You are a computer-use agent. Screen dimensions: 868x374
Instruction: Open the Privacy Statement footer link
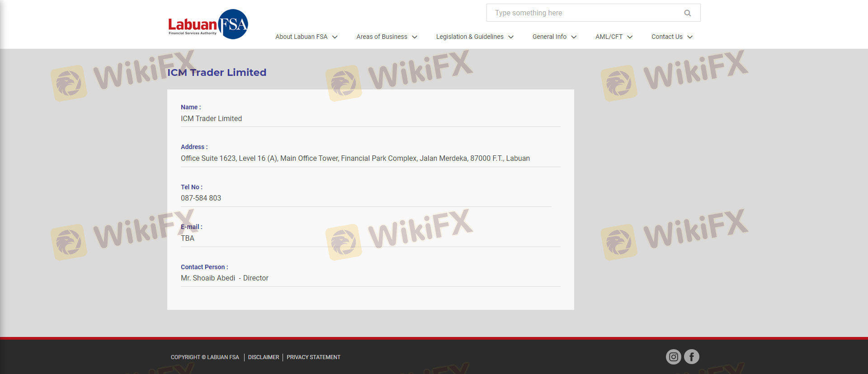313,357
